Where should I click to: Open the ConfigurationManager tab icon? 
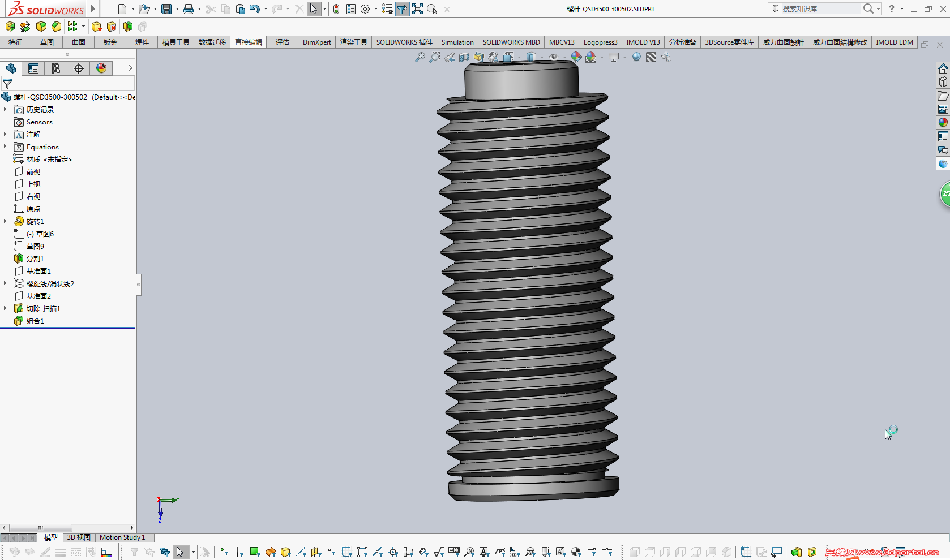tap(56, 68)
